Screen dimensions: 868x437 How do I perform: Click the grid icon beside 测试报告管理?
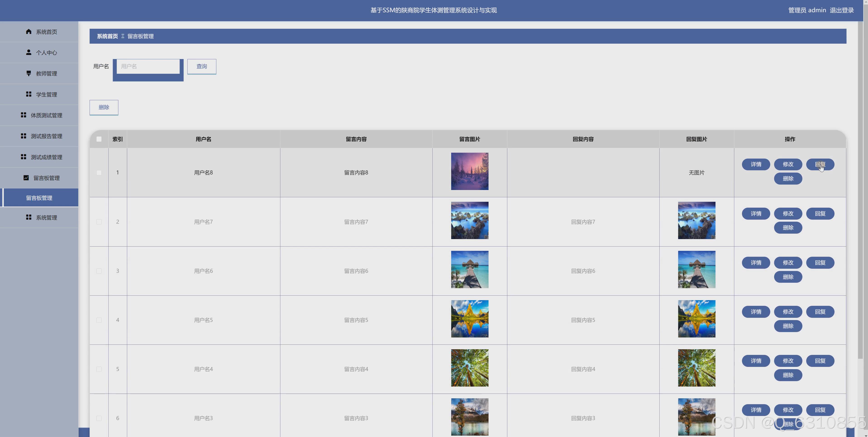click(23, 136)
